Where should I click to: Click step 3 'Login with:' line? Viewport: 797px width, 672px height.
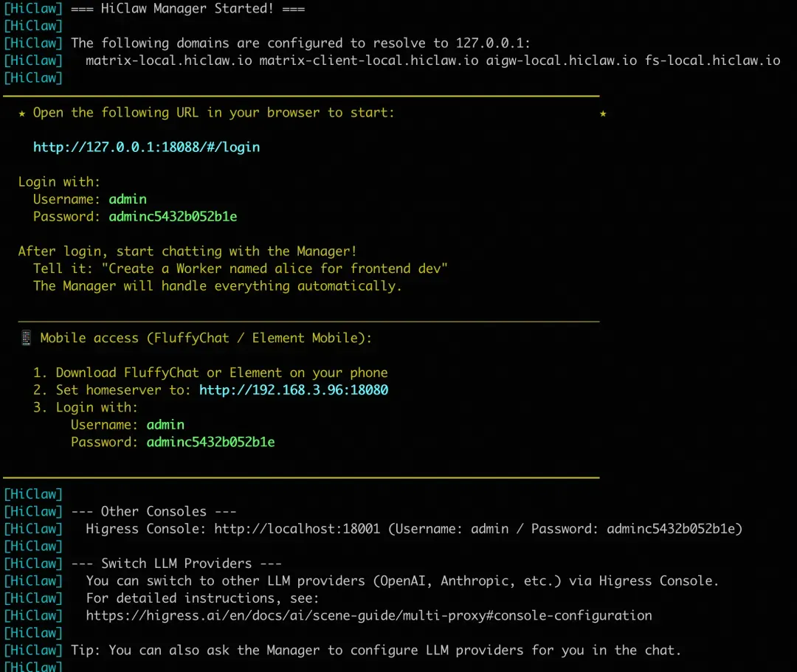click(86, 407)
